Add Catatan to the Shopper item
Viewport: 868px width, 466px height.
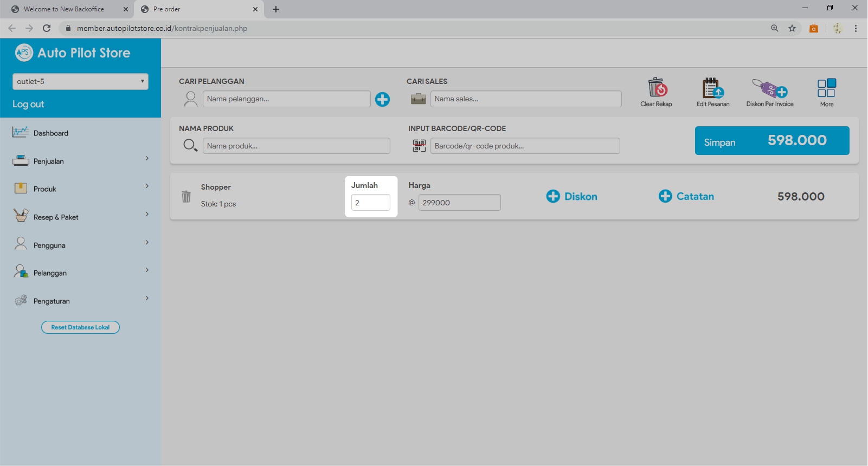[x=686, y=196]
